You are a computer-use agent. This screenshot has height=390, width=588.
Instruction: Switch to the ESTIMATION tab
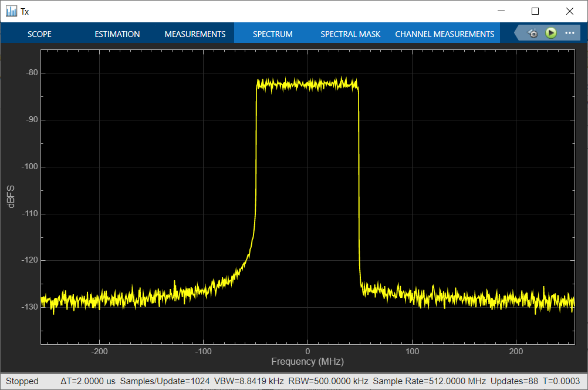pos(117,34)
